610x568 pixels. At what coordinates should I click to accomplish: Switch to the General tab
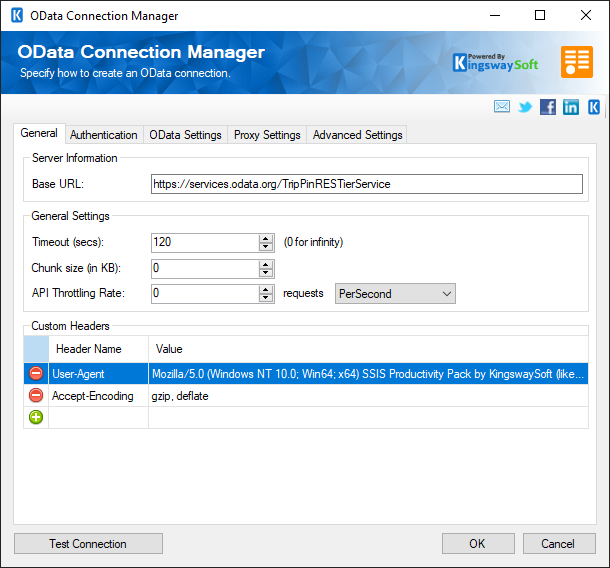pyautogui.click(x=39, y=133)
